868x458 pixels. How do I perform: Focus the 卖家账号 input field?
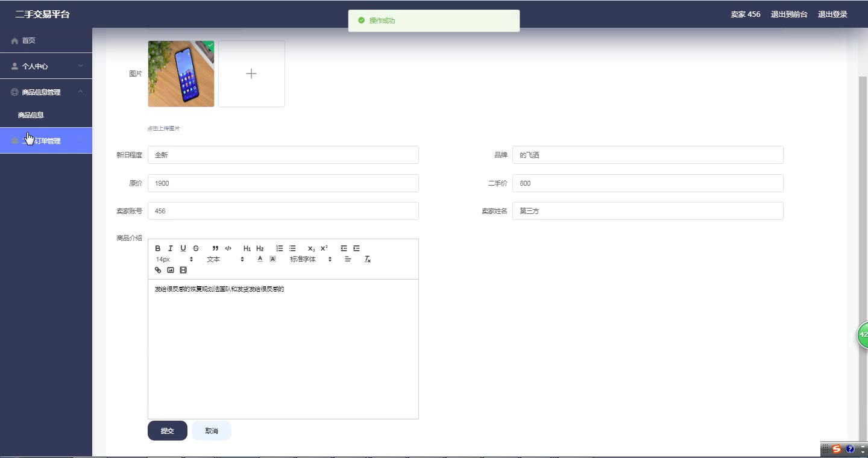283,211
